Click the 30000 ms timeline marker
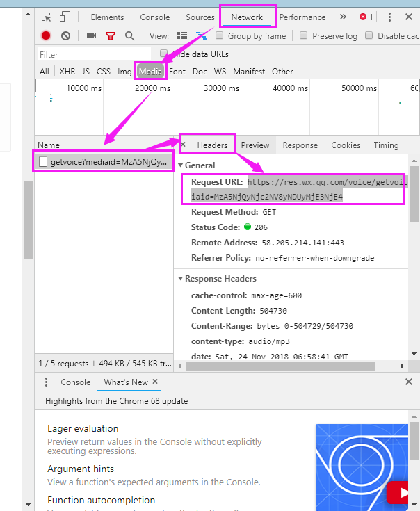The width and height of the screenshot is (420, 511). coord(221,88)
